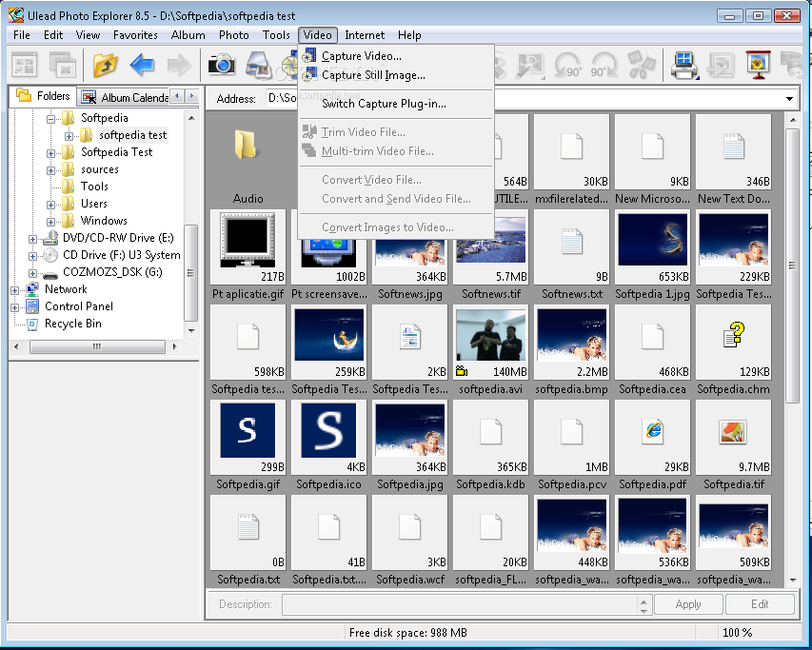Click the grey Forward arrow in toolbar
Image resolution: width=812 pixels, height=650 pixels.
(x=179, y=66)
